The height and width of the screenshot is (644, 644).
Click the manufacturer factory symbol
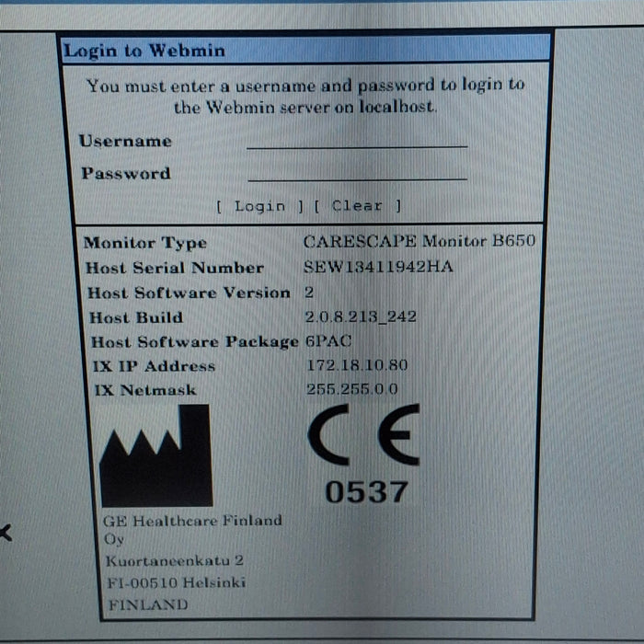coord(156,455)
